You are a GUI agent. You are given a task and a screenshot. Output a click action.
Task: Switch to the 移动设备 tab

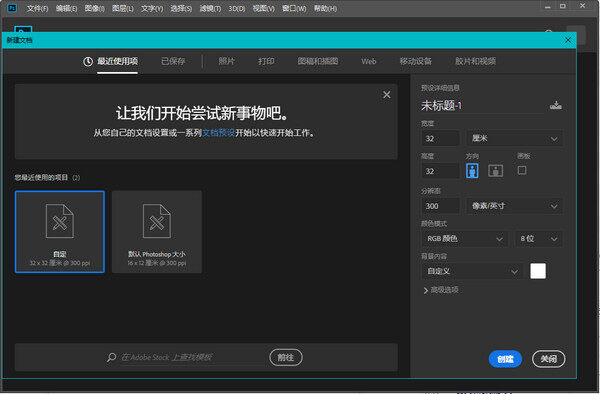coord(416,61)
